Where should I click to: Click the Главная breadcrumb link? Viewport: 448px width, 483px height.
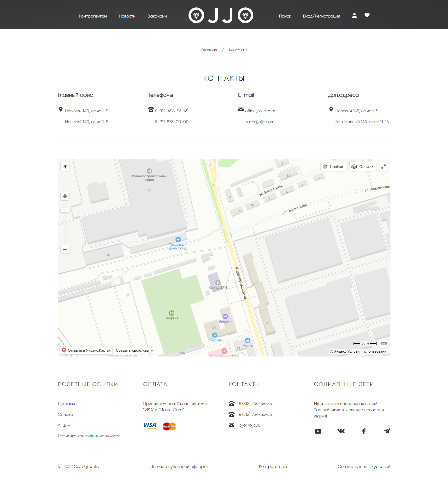click(x=209, y=50)
